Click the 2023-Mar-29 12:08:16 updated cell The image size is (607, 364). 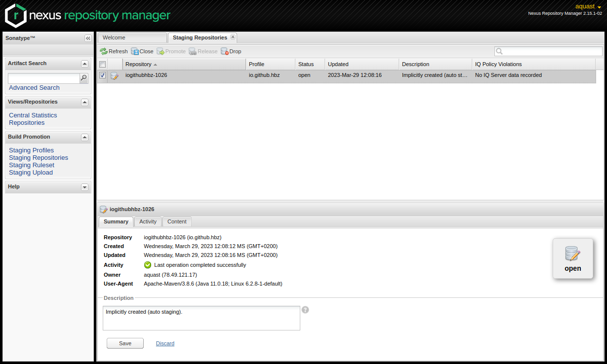(355, 75)
